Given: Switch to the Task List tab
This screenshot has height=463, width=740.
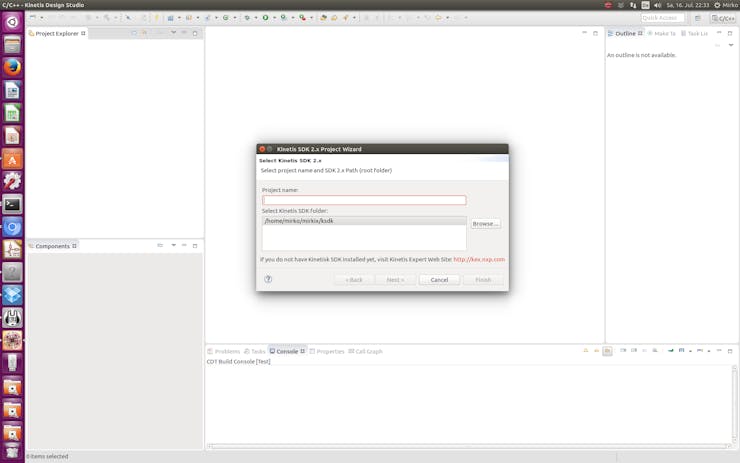Looking at the screenshot, I should point(694,34).
